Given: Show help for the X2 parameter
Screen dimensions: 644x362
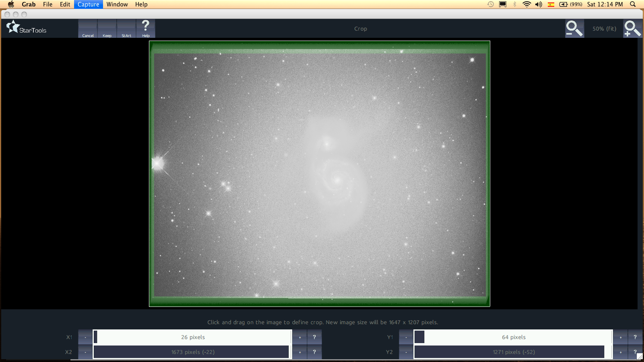Looking at the screenshot, I should point(314,352).
